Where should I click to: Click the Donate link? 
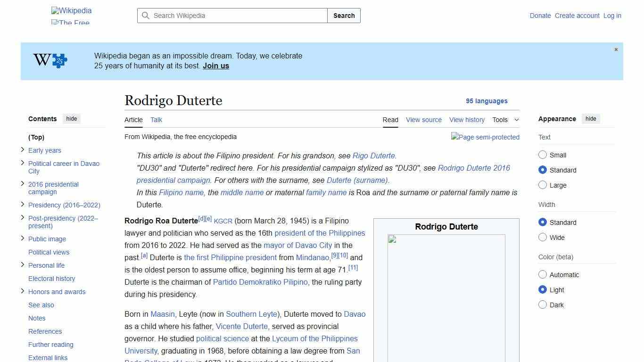tap(540, 16)
